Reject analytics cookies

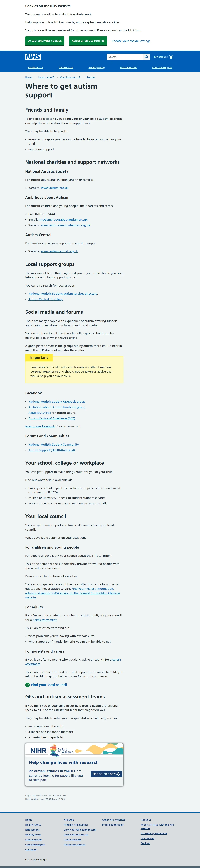click(x=88, y=41)
